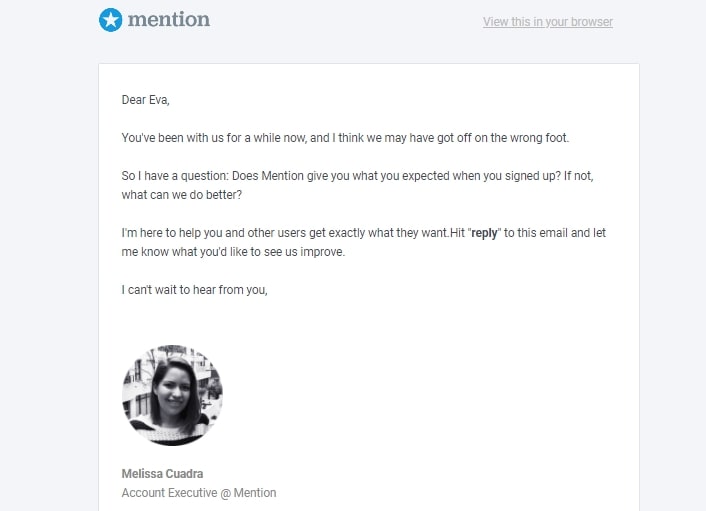
Task: Click the So I have a question line
Action: [358, 176]
